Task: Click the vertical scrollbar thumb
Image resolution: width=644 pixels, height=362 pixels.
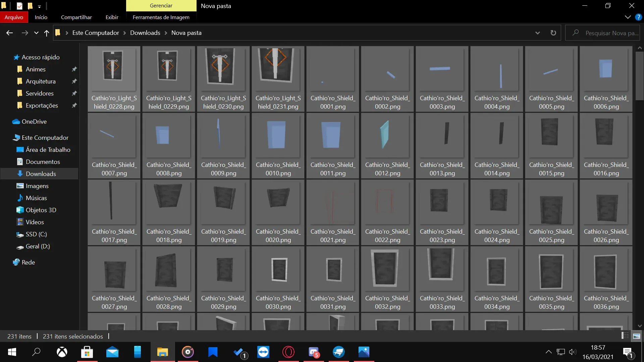Action: click(x=639, y=74)
